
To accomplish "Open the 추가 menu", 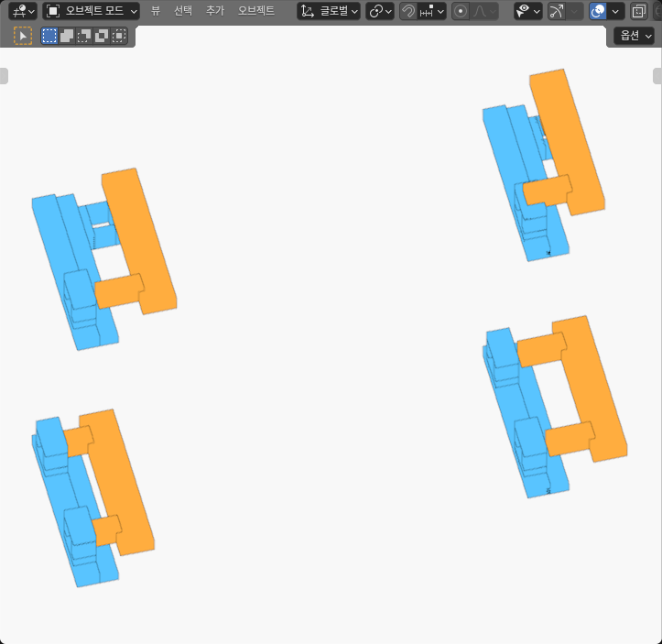I will (x=215, y=11).
